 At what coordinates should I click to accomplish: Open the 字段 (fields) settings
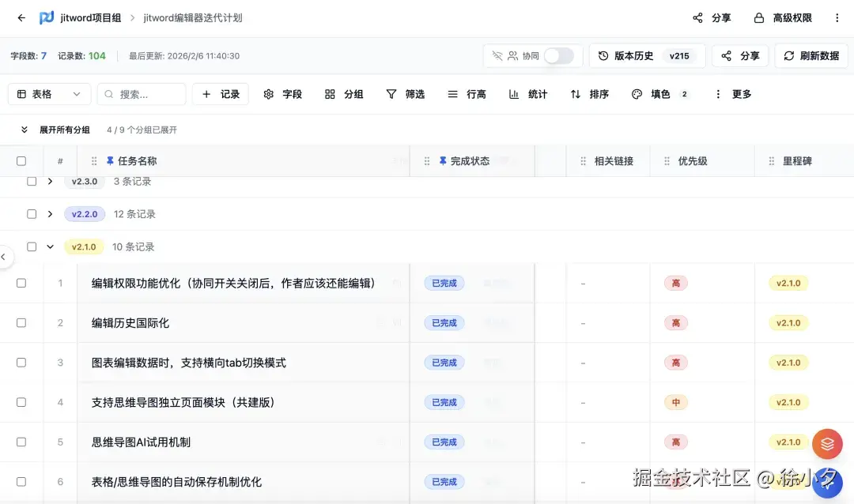click(282, 93)
